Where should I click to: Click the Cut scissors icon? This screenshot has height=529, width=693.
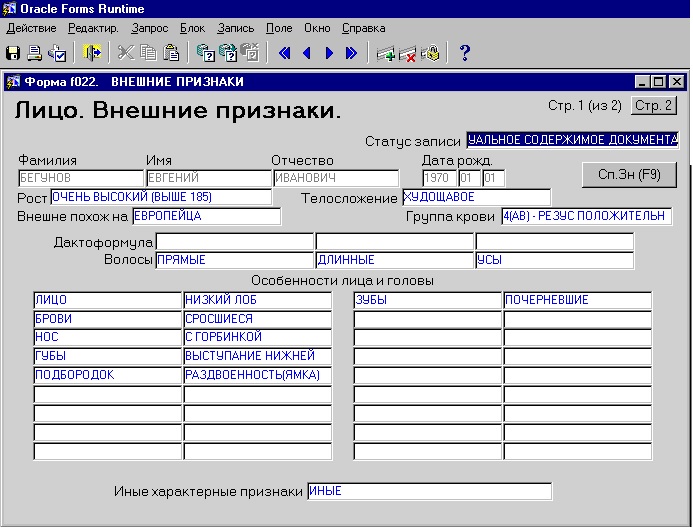(126, 54)
